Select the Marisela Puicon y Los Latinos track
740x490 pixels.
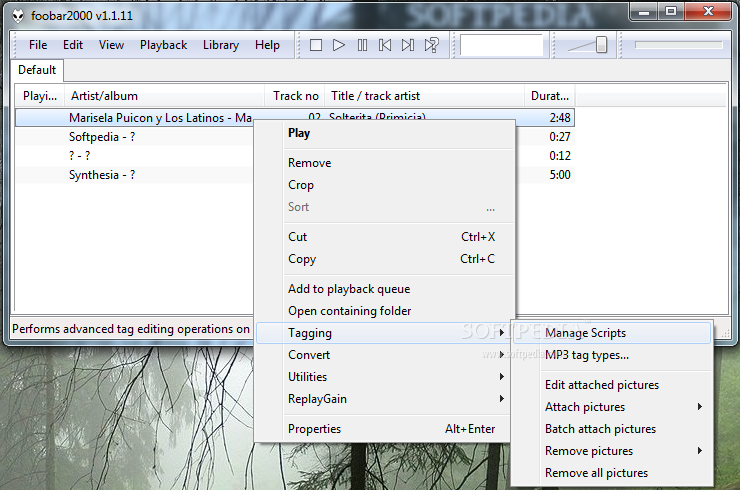pos(160,118)
